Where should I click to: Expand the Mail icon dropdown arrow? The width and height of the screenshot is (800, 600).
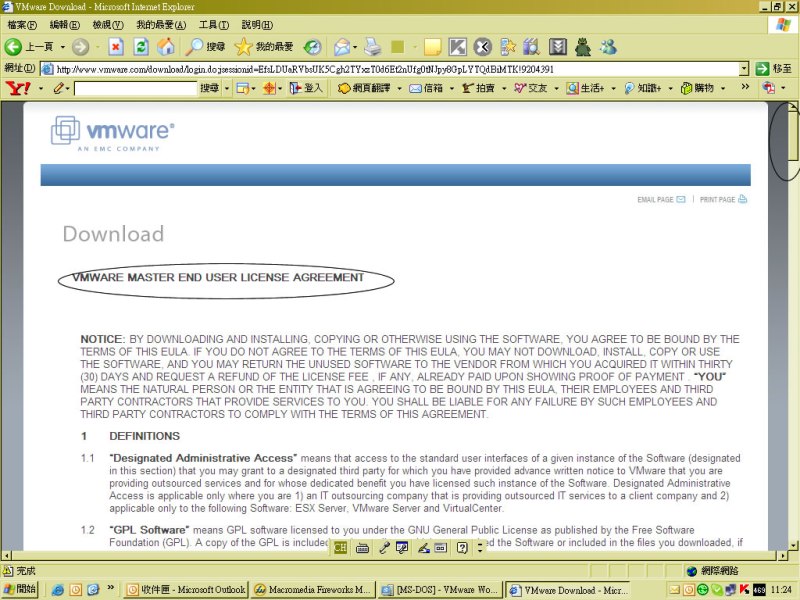pyautogui.click(x=355, y=47)
